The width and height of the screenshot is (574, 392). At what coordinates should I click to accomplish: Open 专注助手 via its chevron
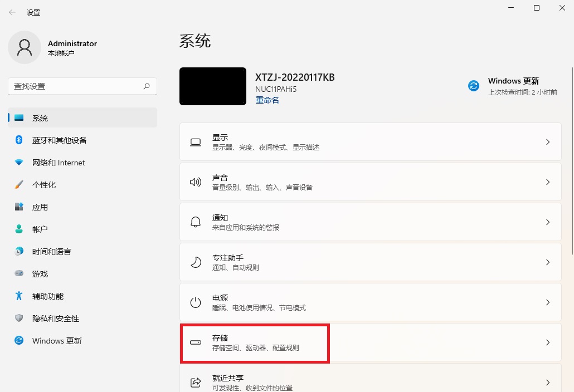point(548,262)
